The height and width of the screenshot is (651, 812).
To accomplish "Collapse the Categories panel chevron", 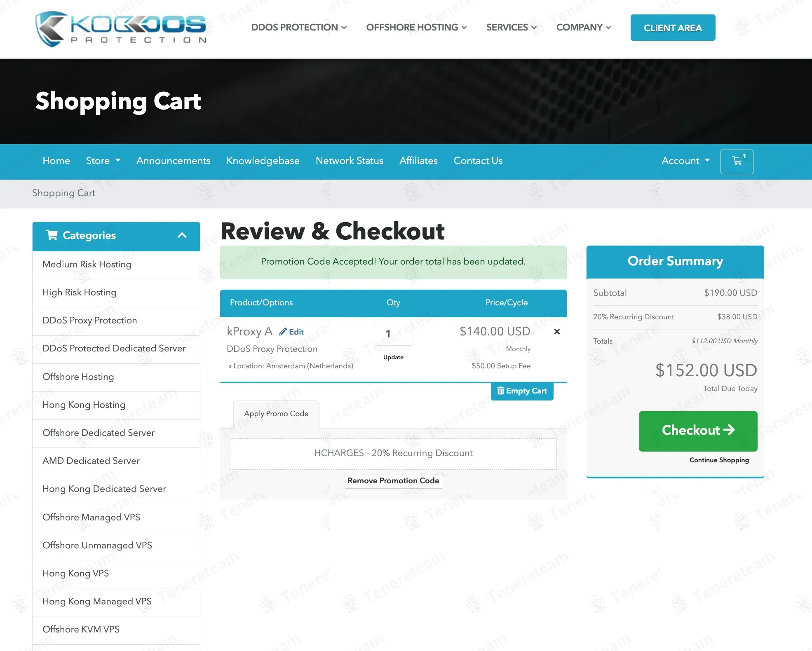I will (182, 236).
